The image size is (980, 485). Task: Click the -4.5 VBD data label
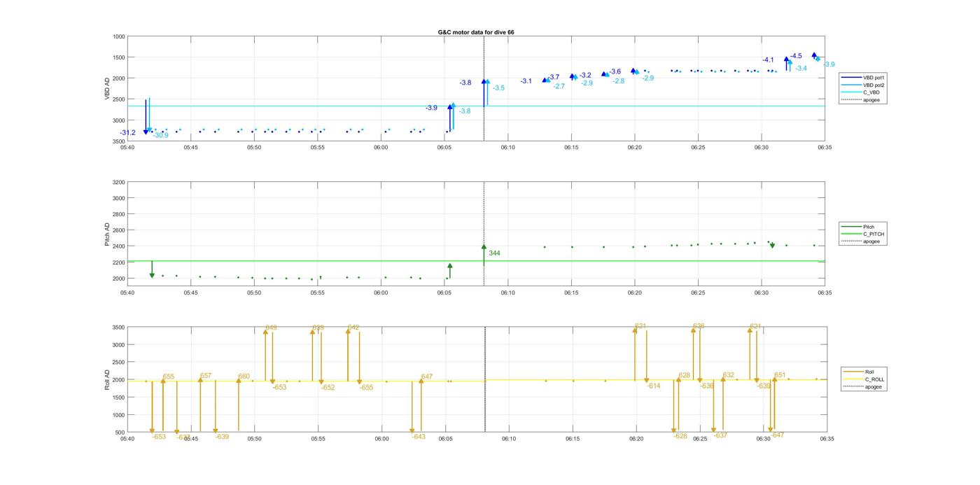pos(796,56)
